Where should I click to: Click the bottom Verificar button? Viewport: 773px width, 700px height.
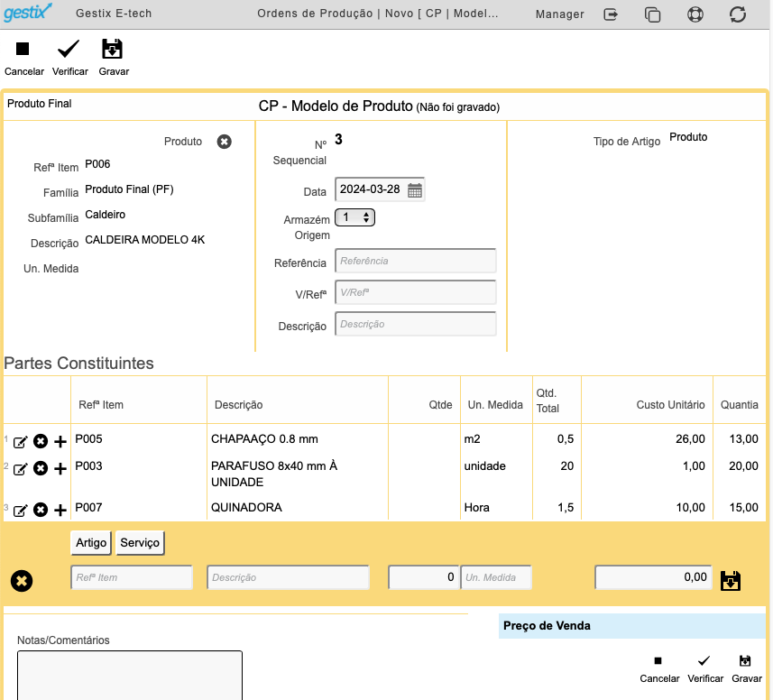click(705, 669)
